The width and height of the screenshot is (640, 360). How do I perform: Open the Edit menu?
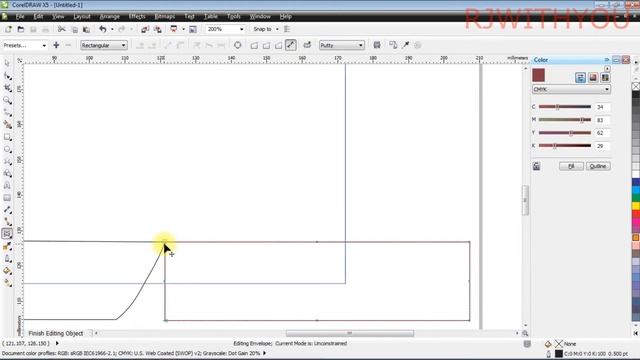pyautogui.click(x=38, y=16)
